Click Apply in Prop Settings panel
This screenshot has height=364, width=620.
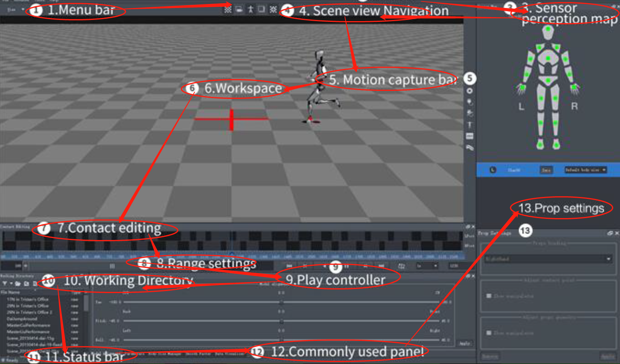coord(608,356)
